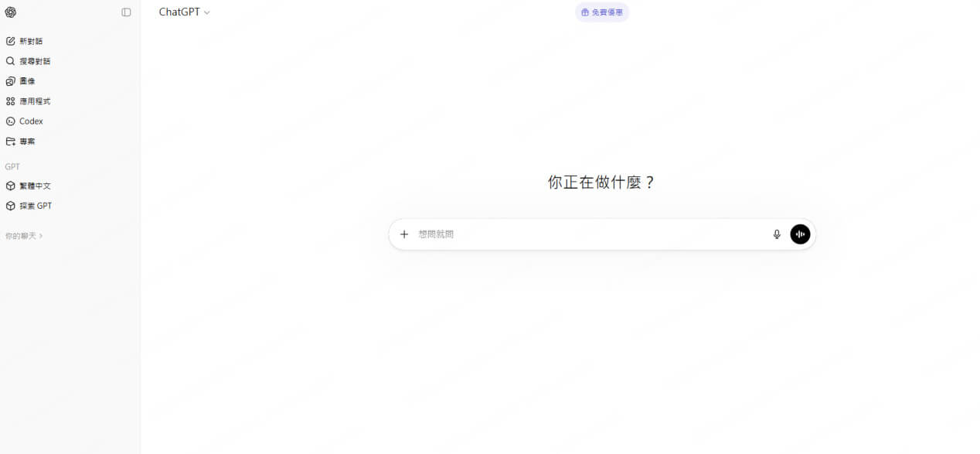Click the attachment plus icon in the prompt bar
This screenshot has width=980, height=454.
click(x=404, y=234)
